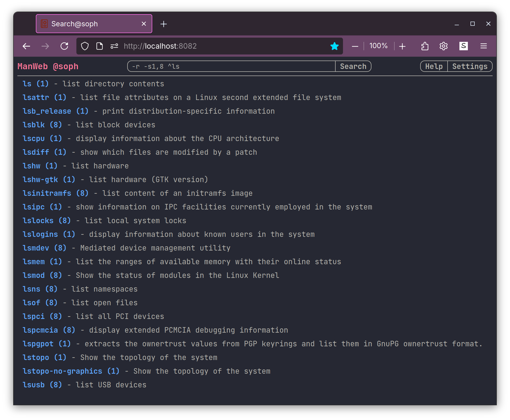This screenshot has height=420, width=510.
Task: Close the Search@soph tab
Action: point(144,24)
